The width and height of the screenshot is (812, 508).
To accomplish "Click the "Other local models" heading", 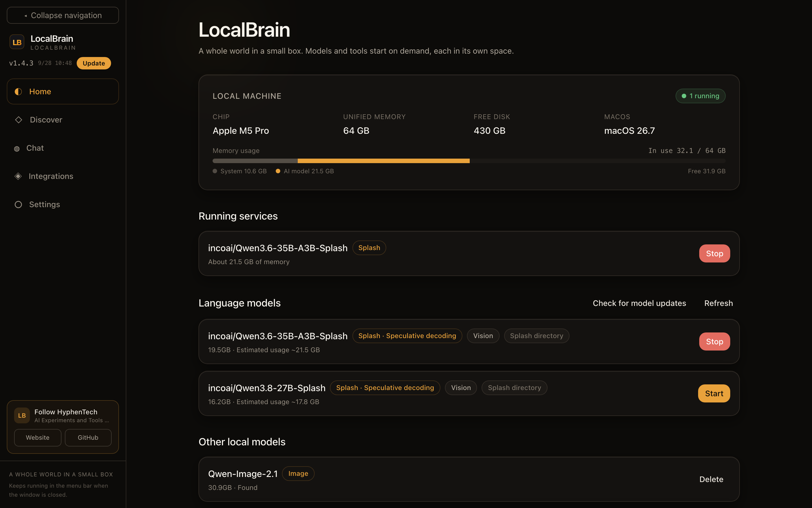I will click(x=242, y=442).
